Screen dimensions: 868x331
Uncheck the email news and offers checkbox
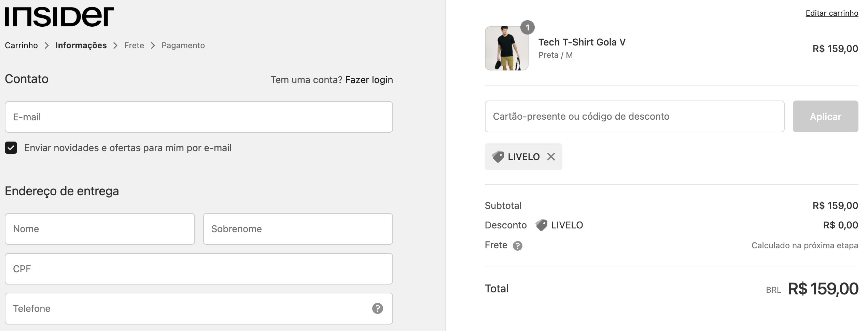pos(11,148)
